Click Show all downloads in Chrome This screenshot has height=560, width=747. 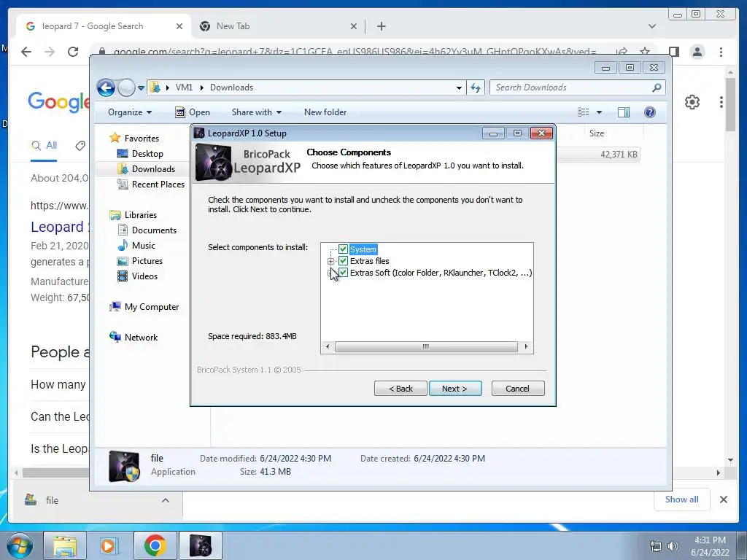[682, 499]
